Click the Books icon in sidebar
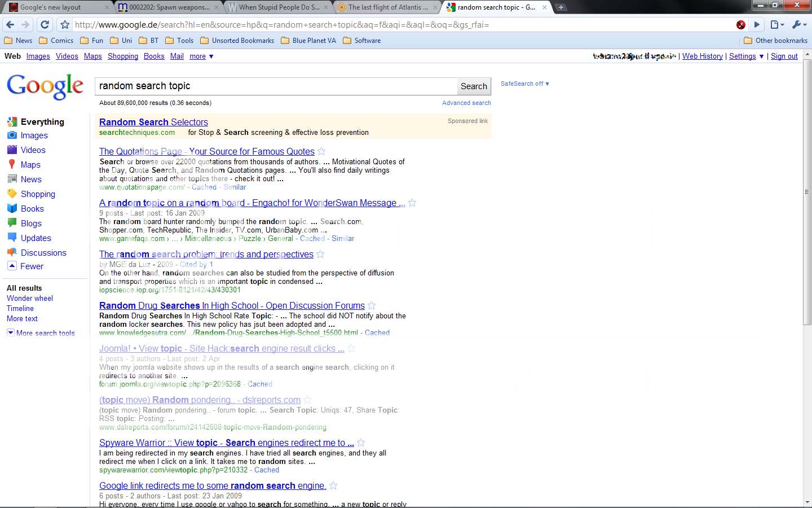Screen dimensions: 812x508 12,208
